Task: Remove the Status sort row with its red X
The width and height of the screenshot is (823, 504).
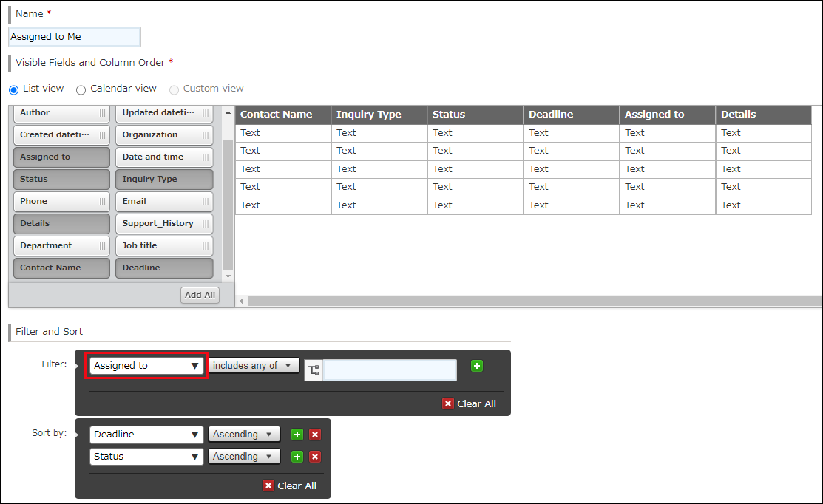Action: (x=315, y=456)
